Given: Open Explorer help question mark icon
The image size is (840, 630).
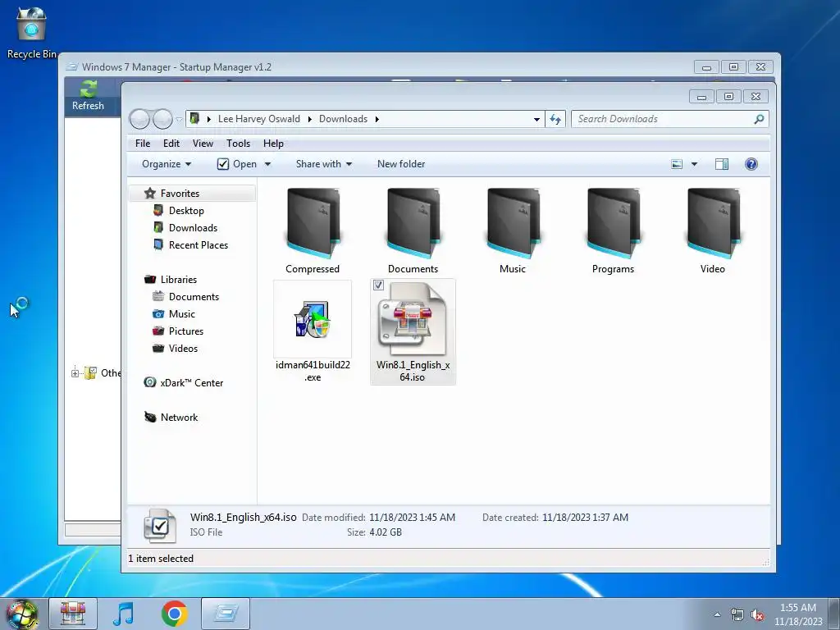Looking at the screenshot, I should coord(751,164).
